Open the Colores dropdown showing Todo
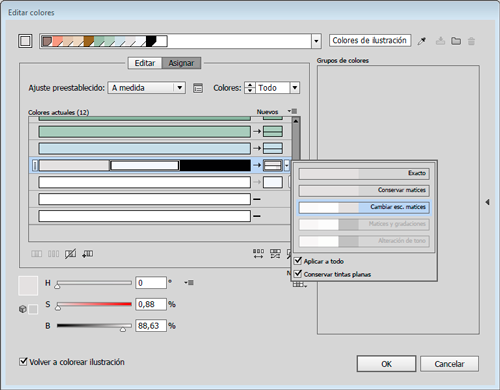This screenshot has height=390, width=500. point(295,88)
